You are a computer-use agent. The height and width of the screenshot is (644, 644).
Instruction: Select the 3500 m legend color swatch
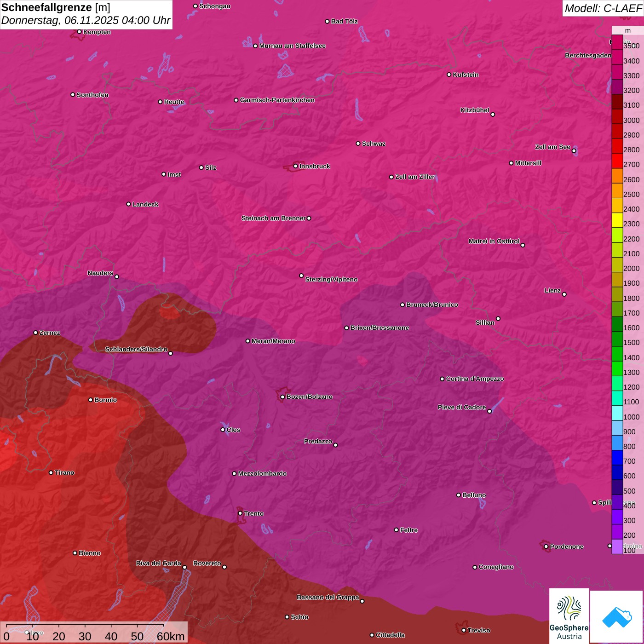(x=617, y=42)
